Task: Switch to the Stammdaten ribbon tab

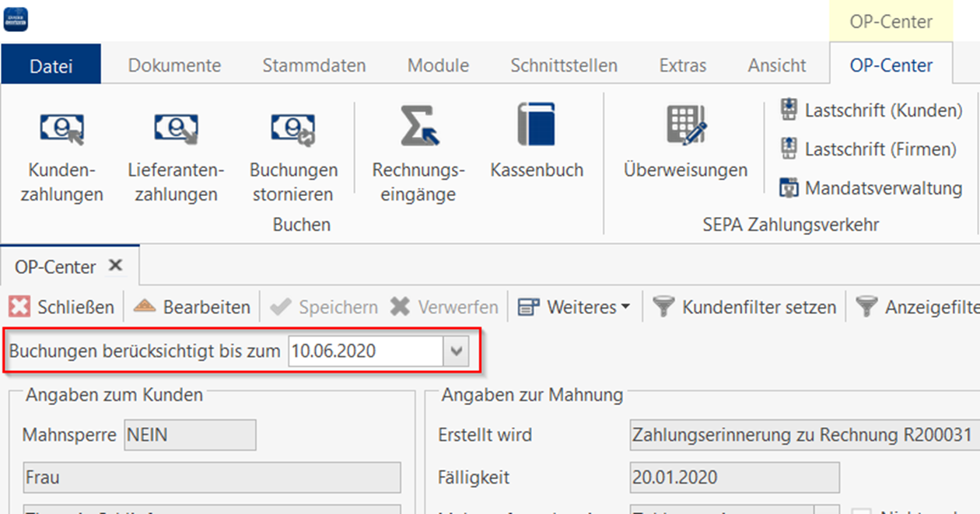Action: 313,65
